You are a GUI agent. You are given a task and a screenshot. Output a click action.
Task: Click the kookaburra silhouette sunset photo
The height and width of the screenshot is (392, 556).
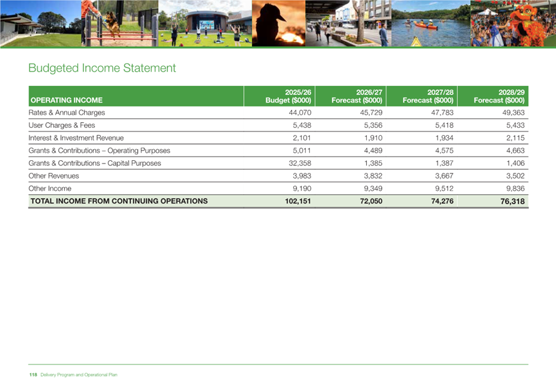pyautogui.click(x=279, y=23)
